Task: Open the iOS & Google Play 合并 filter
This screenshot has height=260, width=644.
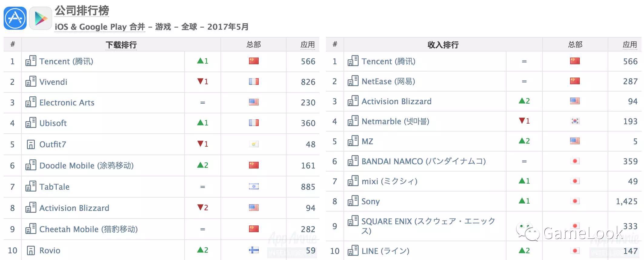Action: coord(100,27)
